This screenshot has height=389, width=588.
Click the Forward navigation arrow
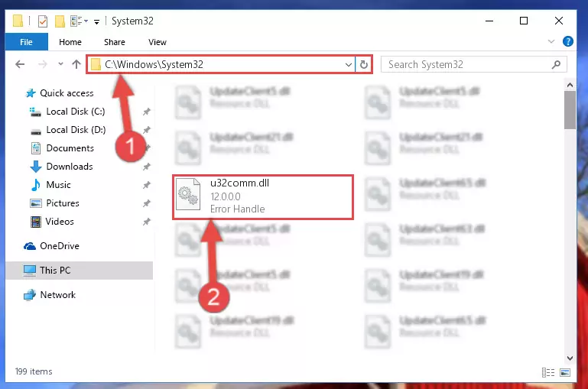pos(43,64)
